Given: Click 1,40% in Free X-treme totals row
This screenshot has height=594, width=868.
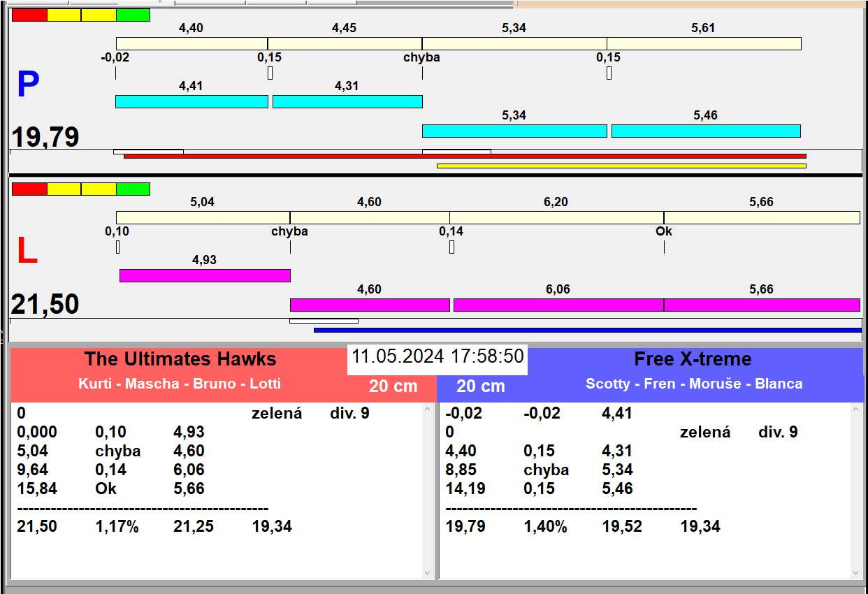Looking at the screenshot, I should coord(546,526).
